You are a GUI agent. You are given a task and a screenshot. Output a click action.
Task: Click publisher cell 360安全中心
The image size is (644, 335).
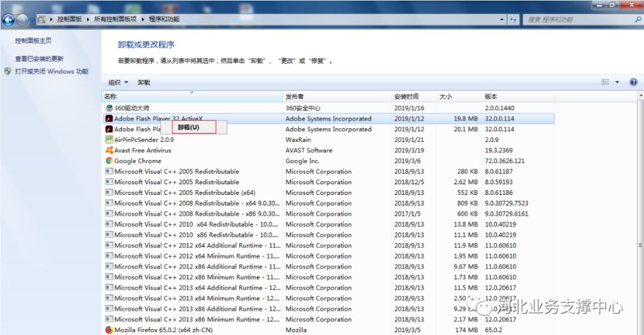[x=303, y=108]
